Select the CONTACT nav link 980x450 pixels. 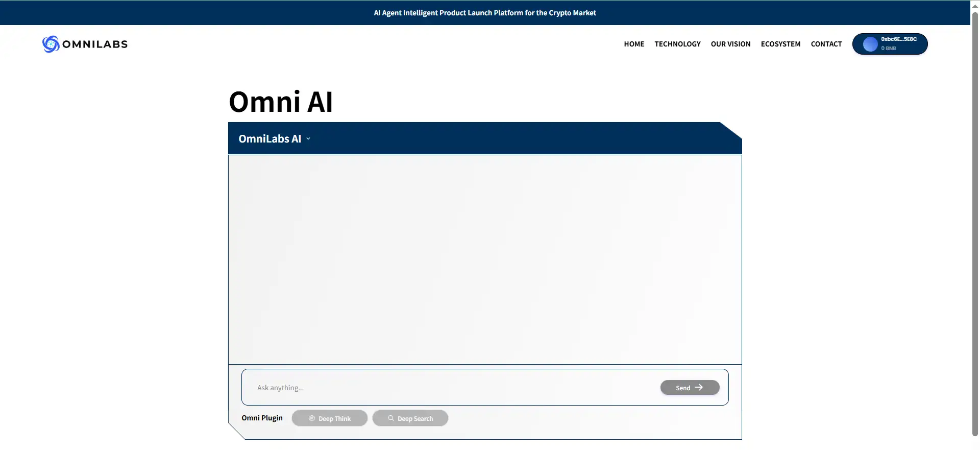coord(826,44)
